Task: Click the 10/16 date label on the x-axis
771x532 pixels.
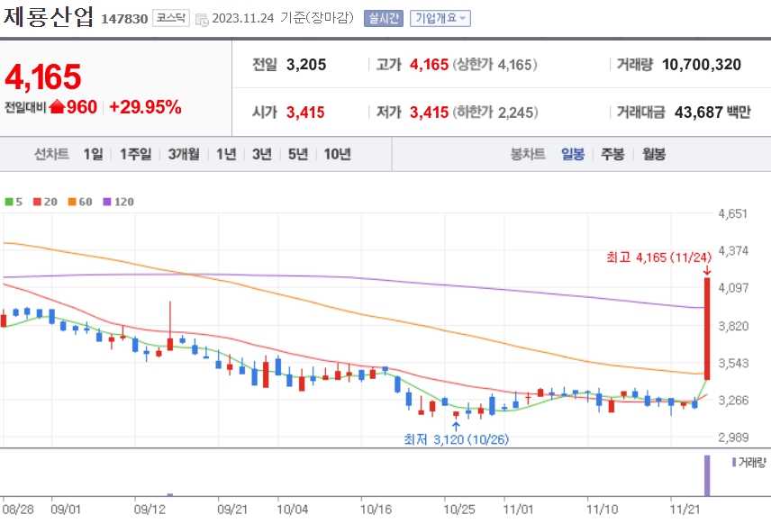Action: point(376,509)
